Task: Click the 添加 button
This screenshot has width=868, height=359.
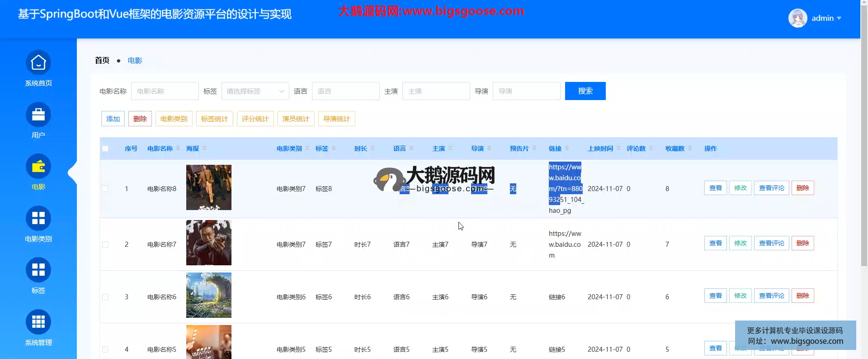Action: tap(113, 119)
